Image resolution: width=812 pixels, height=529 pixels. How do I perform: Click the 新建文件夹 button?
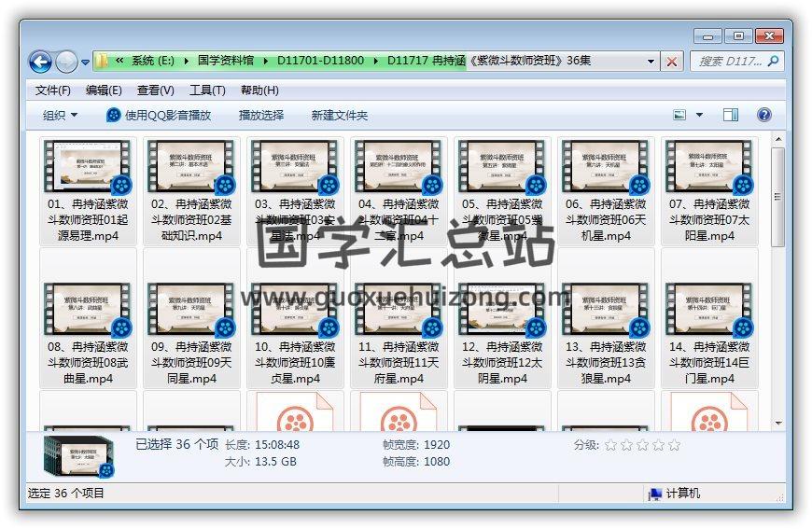pyautogui.click(x=340, y=115)
